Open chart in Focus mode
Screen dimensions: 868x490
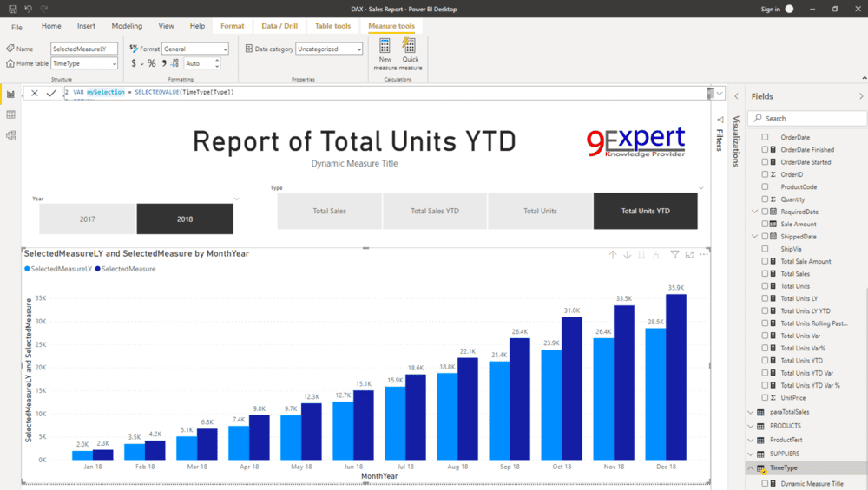point(689,255)
